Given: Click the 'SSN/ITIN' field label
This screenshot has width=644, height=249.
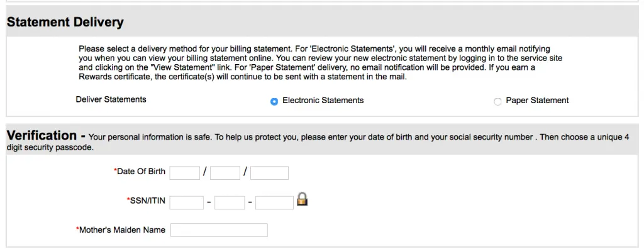Looking at the screenshot, I should pyautogui.click(x=146, y=201).
